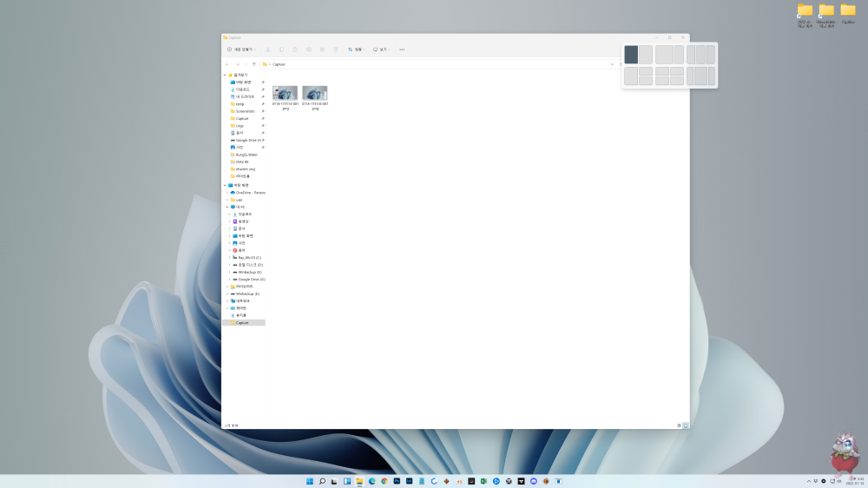Click the system clock on the taskbar
The height and width of the screenshot is (488, 868).
855,481
